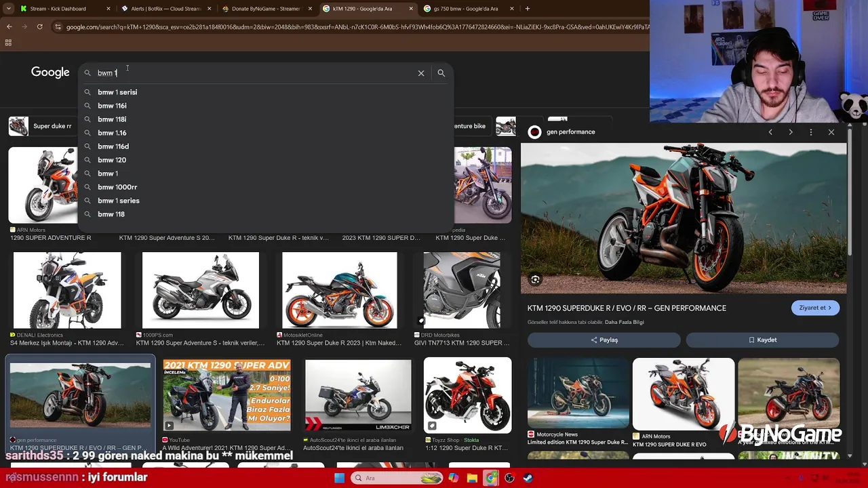Open 1000PS.com Super Adventure S thumbnail

(201, 290)
